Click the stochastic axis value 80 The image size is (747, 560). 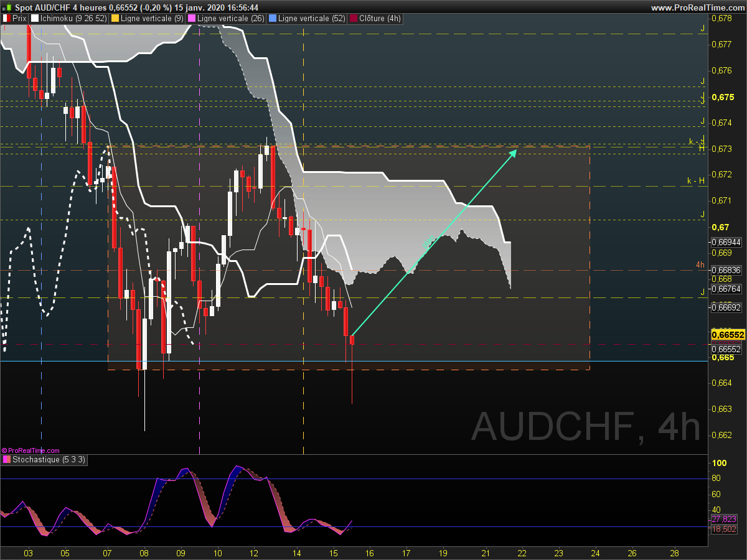click(716, 478)
